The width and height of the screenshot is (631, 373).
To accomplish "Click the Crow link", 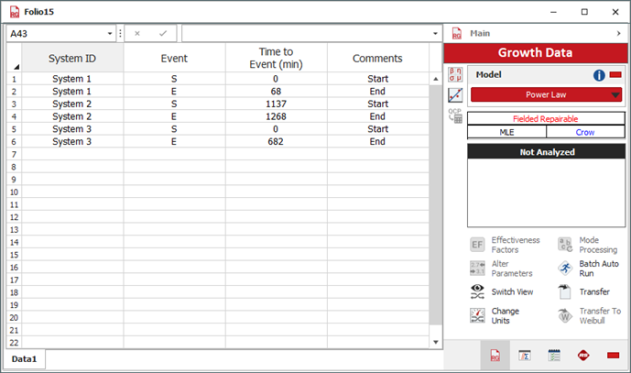I will pyautogui.click(x=585, y=132).
